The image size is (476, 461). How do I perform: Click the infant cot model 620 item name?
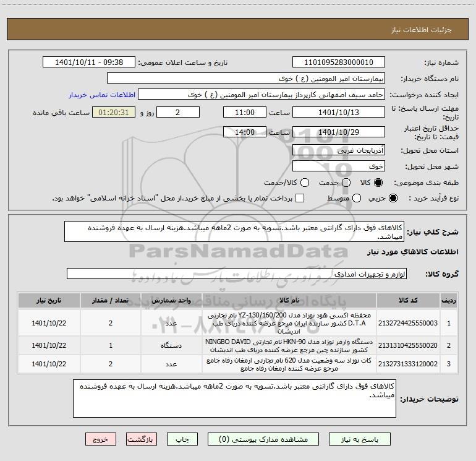[289, 364]
